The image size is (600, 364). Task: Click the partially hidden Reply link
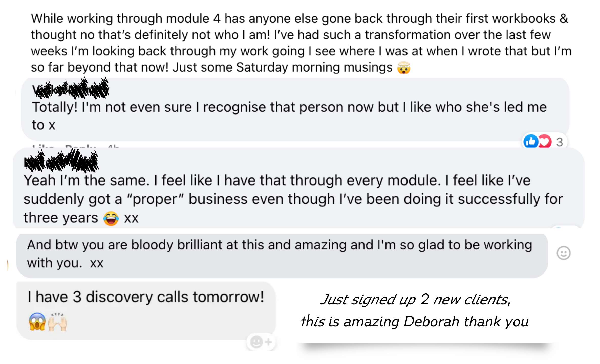pyautogui.click(x=80, y=146)
